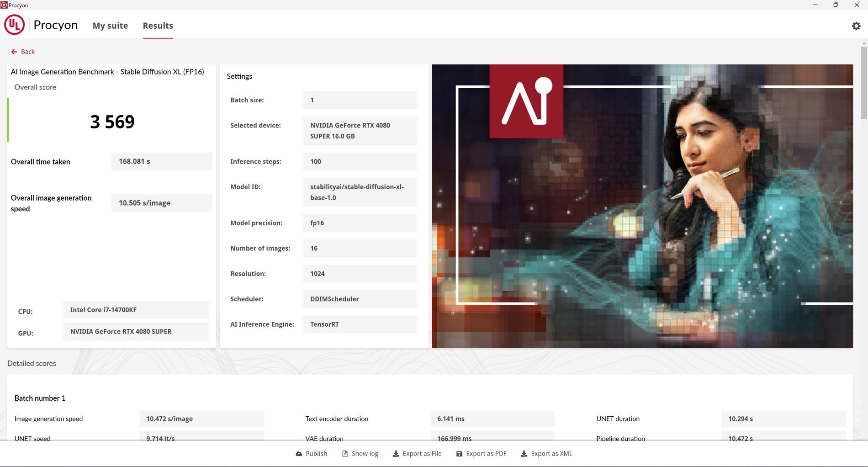Click the Export as PDF save icon
Screen dimensions: 868x467
(x=459, y=454)
